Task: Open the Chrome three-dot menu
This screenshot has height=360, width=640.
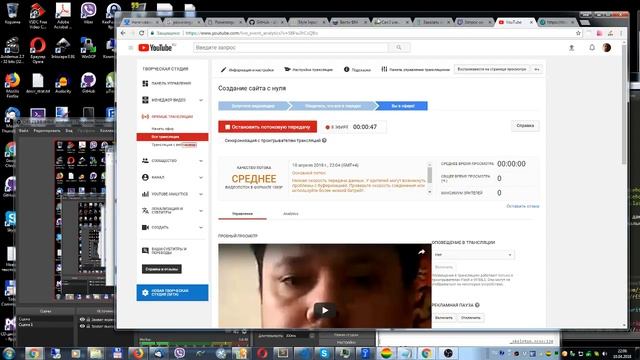Action: click(x=621, y=33)
